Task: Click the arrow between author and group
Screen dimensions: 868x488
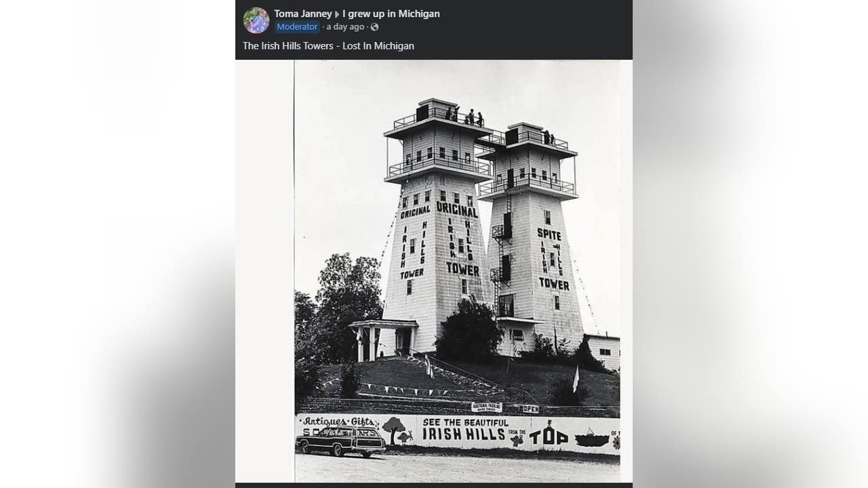Action: 337,14
